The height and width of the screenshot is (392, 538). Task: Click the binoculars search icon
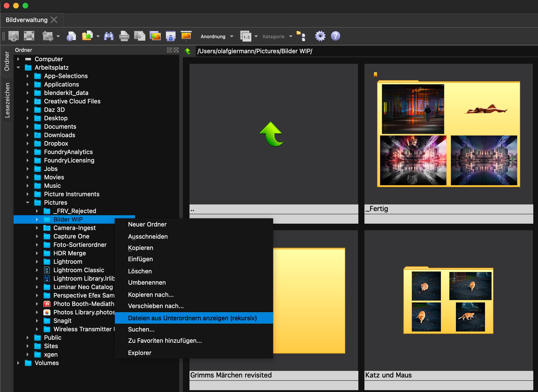coord(109,36)
